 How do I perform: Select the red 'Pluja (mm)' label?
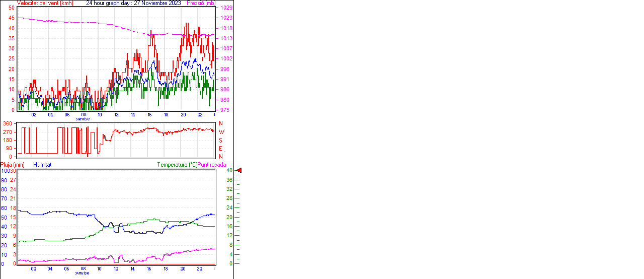13,165
